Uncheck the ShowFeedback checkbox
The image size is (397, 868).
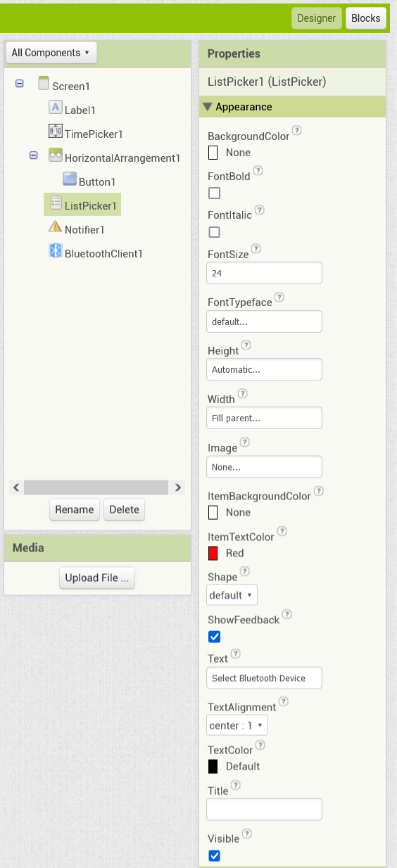[215, 637]
